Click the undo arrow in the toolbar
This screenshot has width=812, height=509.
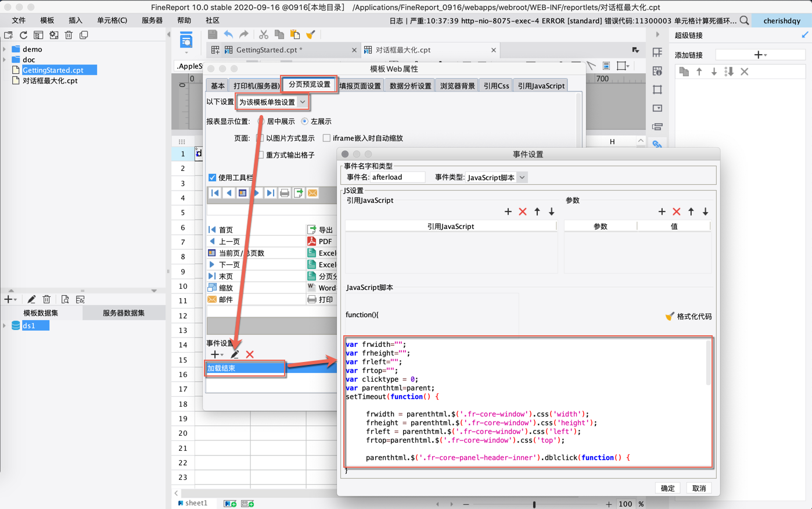pos(228,35)
